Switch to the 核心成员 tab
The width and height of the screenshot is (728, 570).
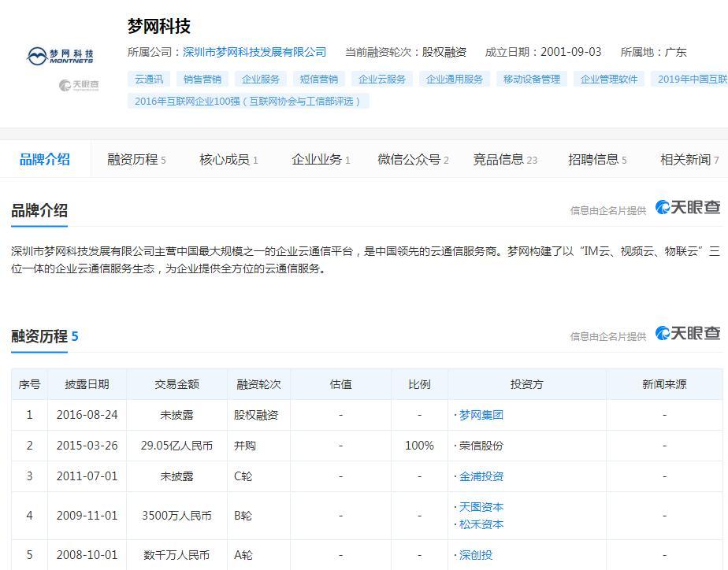[228, 160]
